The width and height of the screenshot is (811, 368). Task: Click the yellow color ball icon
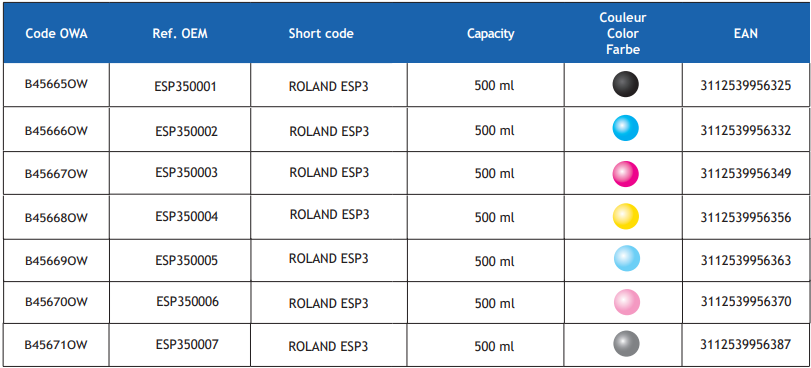point(625,216)
